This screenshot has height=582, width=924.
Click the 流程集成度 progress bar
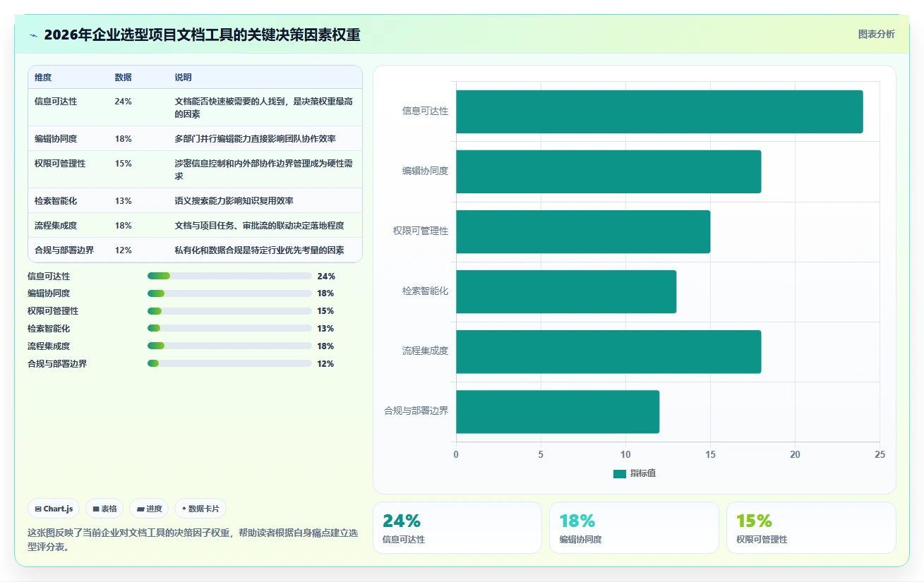click(x=229, y=346)
